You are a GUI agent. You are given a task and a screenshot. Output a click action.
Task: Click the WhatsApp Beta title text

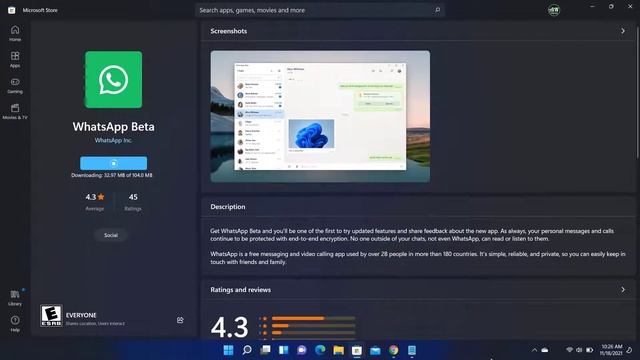[x=113, y=127]
